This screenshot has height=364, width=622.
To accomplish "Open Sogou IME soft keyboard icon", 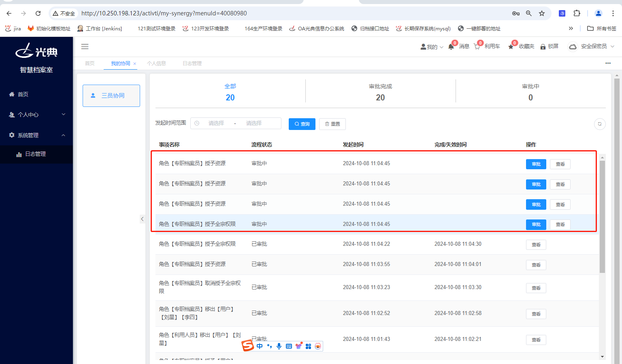I will tap(289, 346).
